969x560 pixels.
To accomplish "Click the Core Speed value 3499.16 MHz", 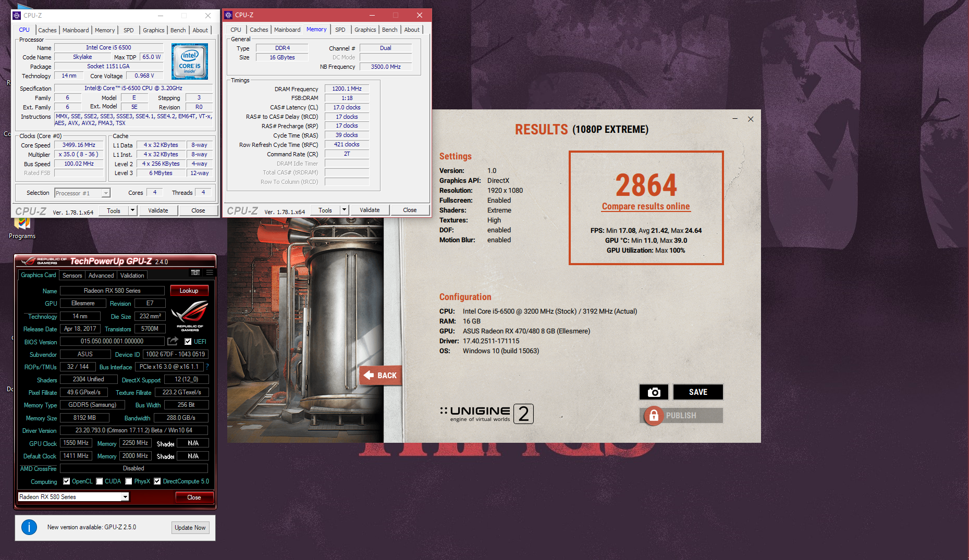I will tap(79, 145).
